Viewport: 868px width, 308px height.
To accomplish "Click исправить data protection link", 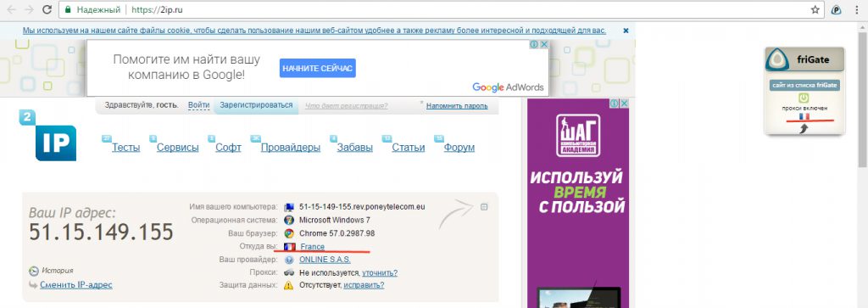I will [x=364, y=285].
